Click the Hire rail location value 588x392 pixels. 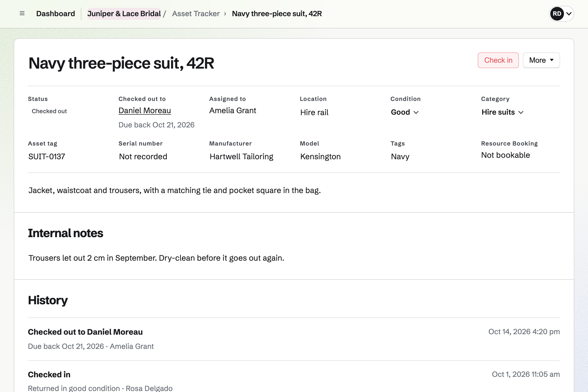pos(314,112)
